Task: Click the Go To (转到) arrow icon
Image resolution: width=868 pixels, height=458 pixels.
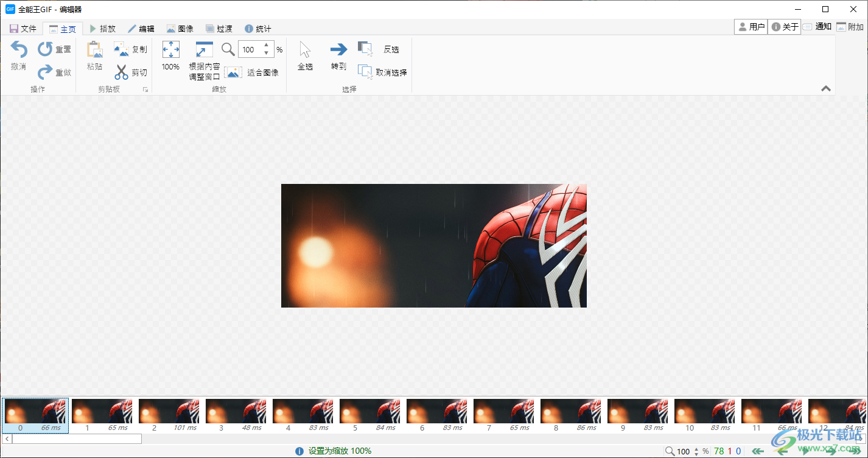Action: [338, 49]
